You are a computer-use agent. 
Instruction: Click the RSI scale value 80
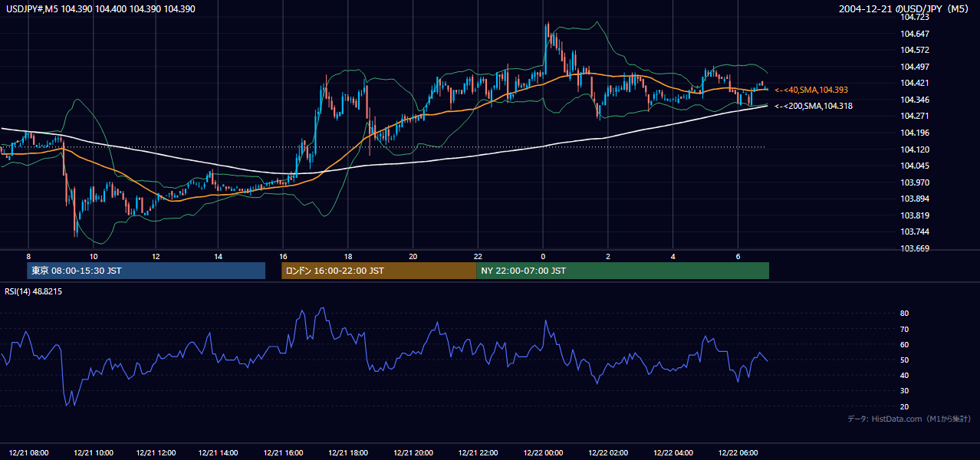point(905,314)
